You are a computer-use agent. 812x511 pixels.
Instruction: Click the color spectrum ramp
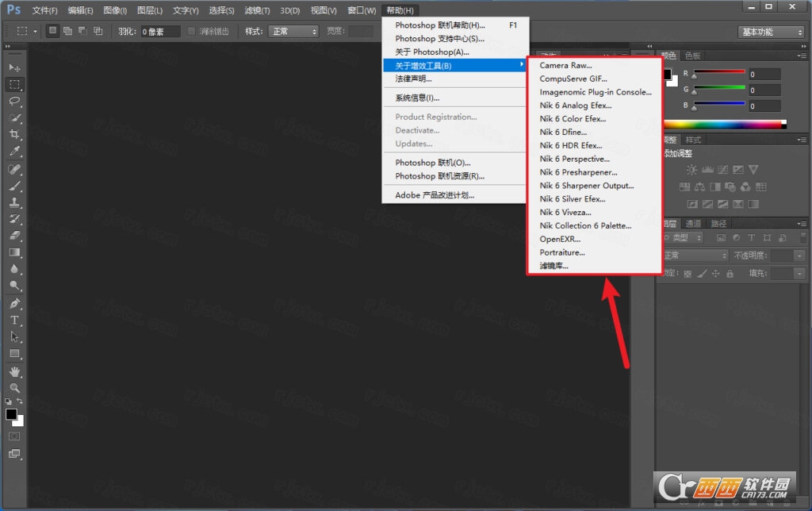click(725, 124)
